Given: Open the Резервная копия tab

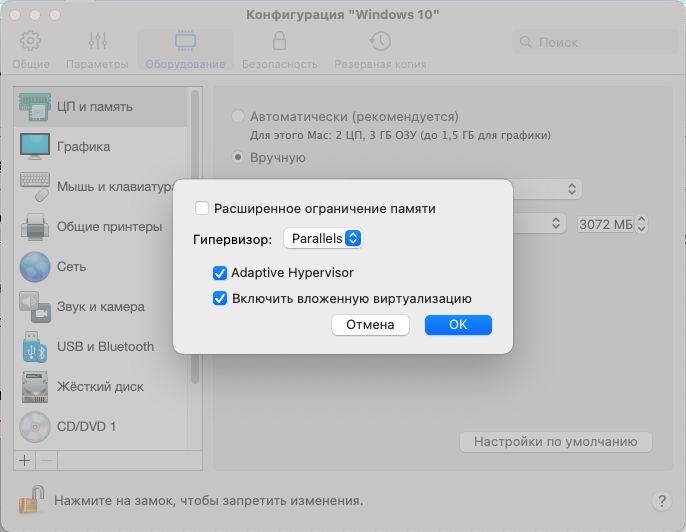Looking at the screenshot, I should (379, 51).
